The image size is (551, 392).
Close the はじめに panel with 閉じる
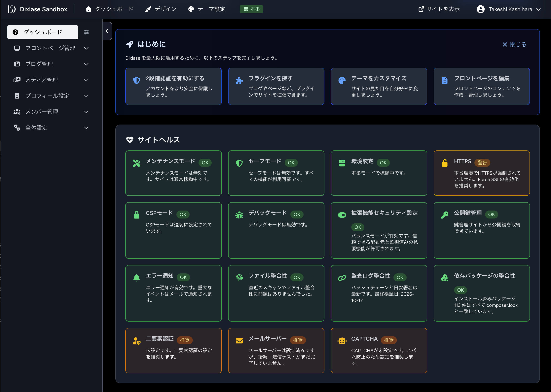pos(514,44)
